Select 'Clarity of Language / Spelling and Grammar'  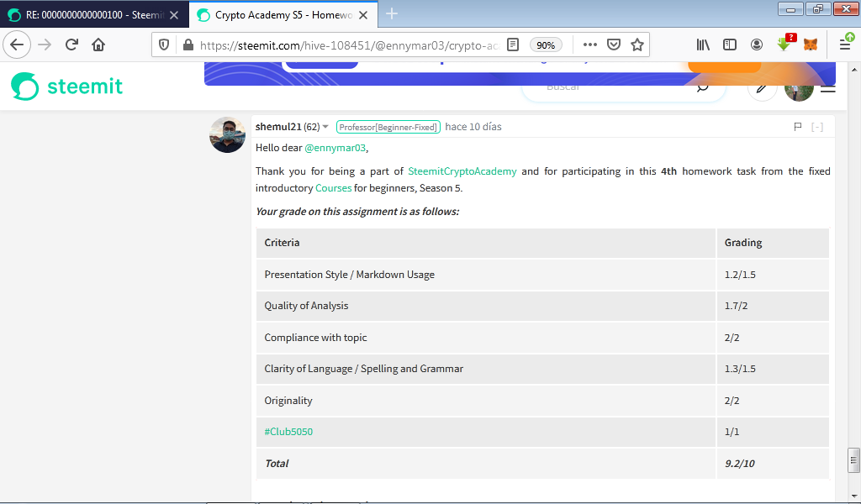click(486, 369)
